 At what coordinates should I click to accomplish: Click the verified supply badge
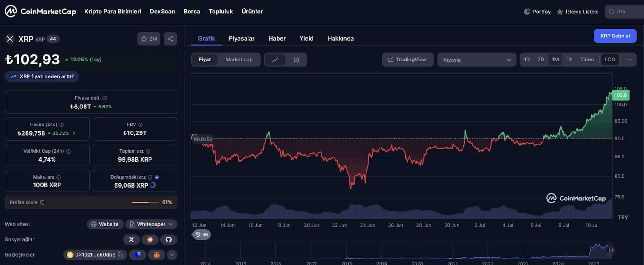click(x=157, y=177)
